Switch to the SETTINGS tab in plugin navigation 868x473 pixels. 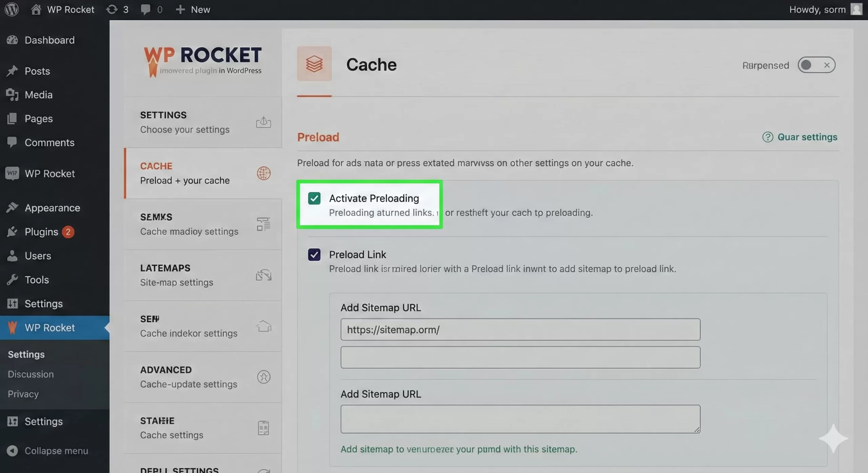click(184, 122)
